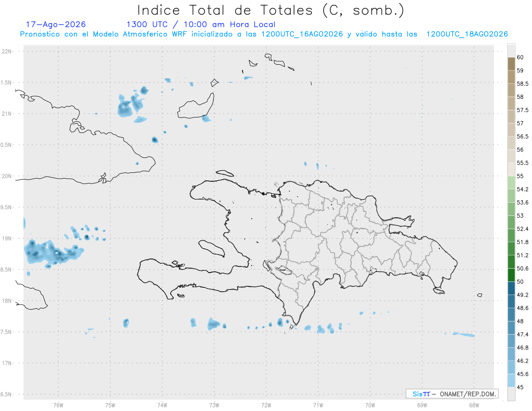The height and width of the screenshot is (411, 532).
Task: Click the '60' colorbar label
Action: (520, 57)
